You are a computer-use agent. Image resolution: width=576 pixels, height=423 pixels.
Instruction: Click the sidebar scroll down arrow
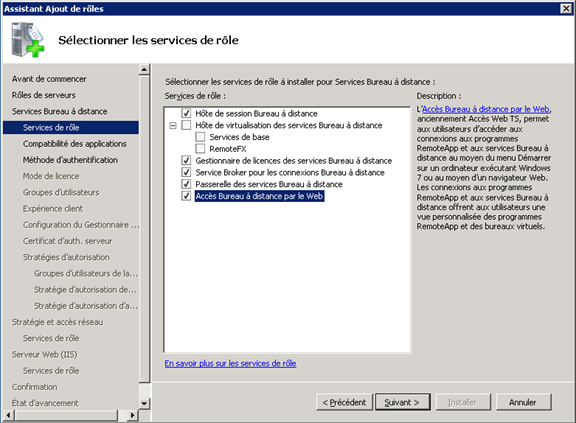pos(144,403)
